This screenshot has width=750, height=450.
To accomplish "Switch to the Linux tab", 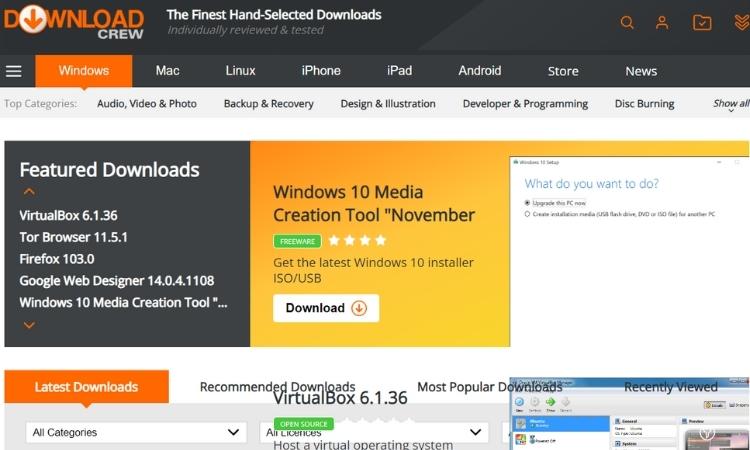I will pyautogui.click(x=240, y=71).
